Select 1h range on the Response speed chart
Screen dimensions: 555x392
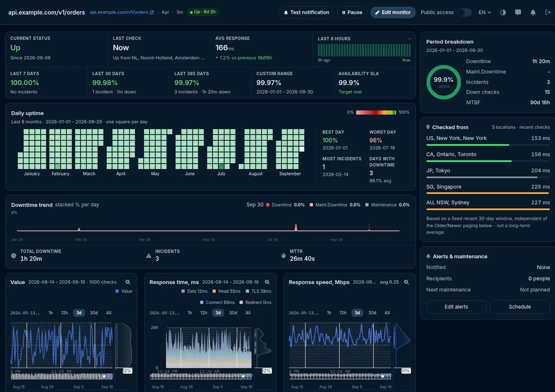pos(329,313)
